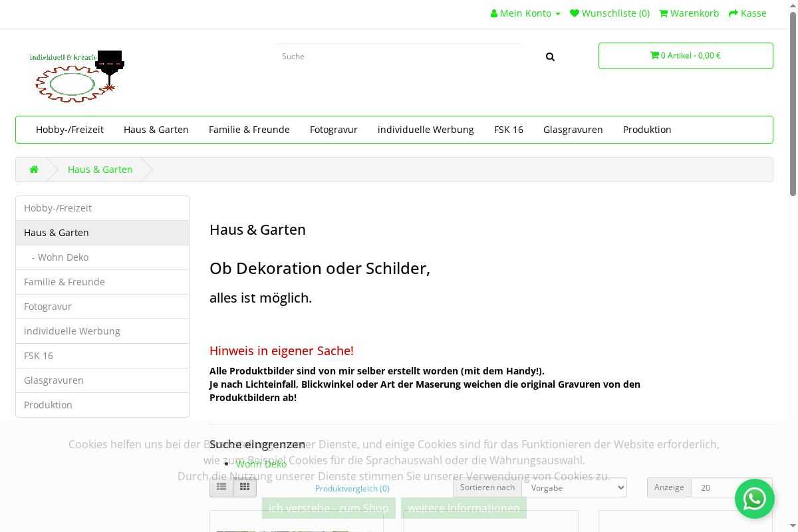Open the Warenkorb cart link

[689, 13]
